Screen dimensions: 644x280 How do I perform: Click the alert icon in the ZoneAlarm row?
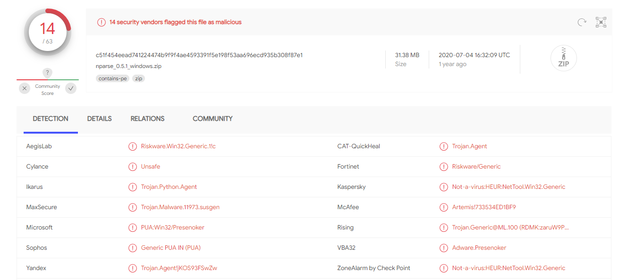coord(444,268)
